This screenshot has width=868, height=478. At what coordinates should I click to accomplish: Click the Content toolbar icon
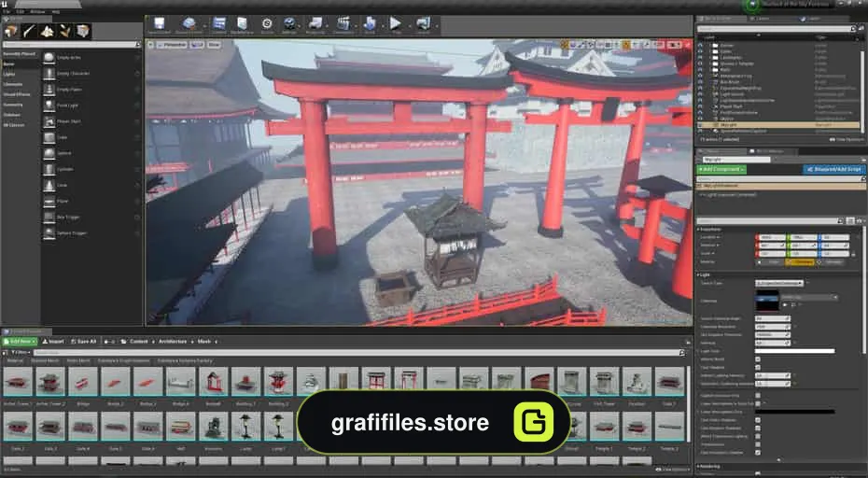coord(219,25)
